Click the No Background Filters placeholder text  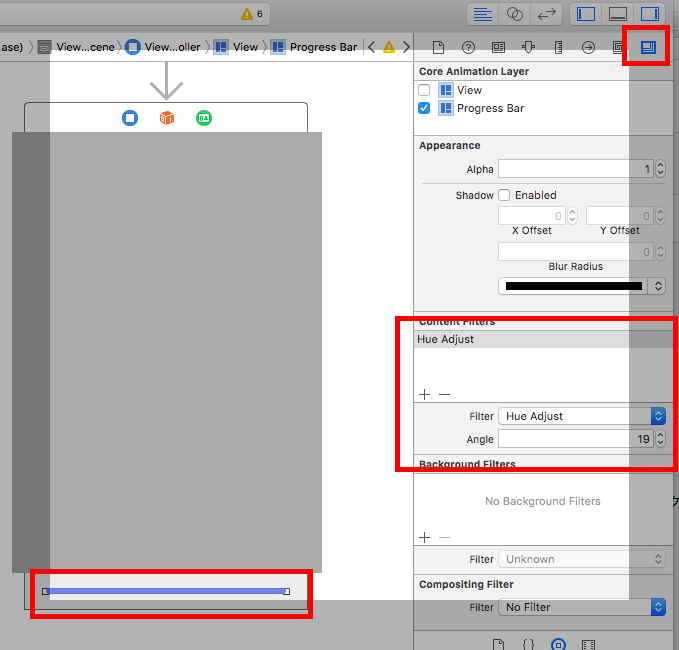[543, 501]
